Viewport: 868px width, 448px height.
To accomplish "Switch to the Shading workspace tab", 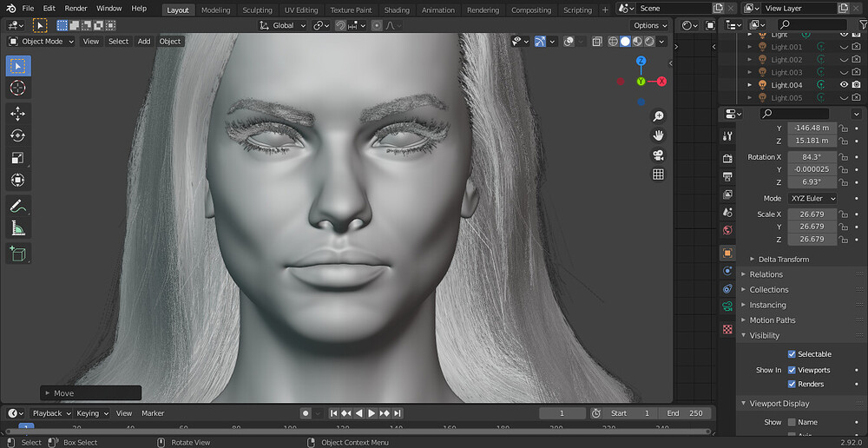I will (397, 10).
